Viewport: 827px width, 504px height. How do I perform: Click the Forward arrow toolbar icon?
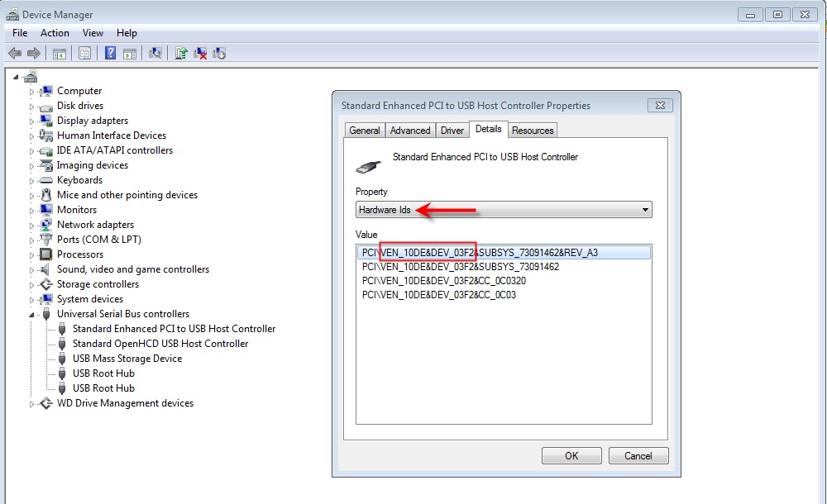pos(34,53)
